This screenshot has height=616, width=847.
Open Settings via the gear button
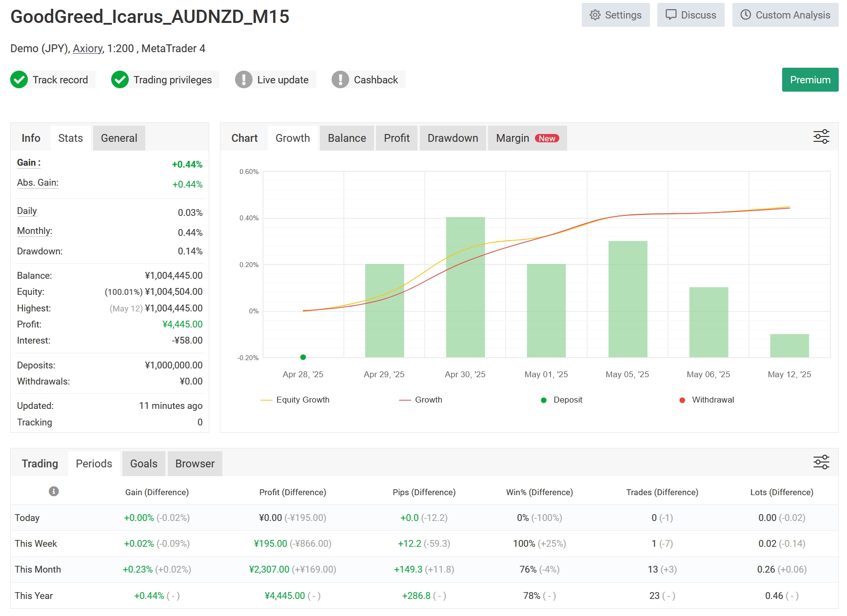[615, 15]
